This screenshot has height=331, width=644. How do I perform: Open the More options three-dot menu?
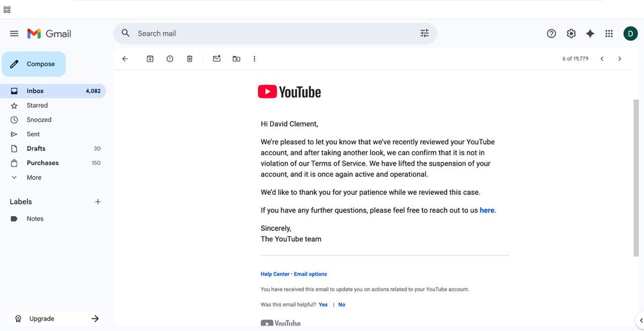pyautogui.click(x=254, y=58)
